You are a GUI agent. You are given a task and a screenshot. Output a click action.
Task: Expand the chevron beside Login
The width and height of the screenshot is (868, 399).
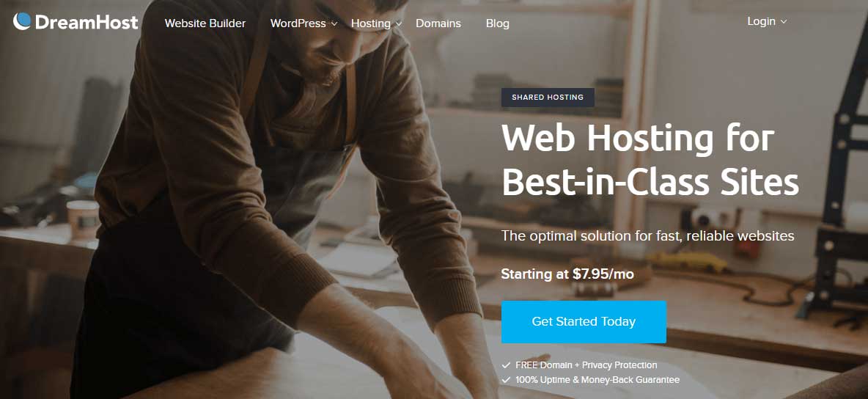783,21
